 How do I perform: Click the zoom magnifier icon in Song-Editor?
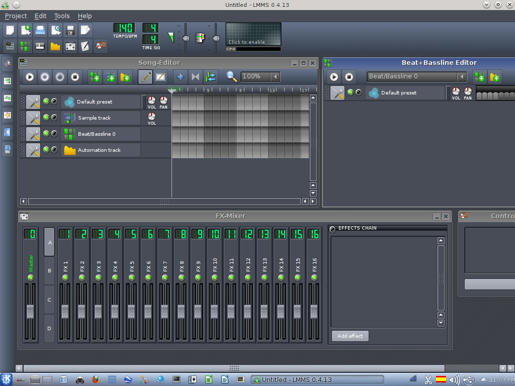click(x=231, y=77)
